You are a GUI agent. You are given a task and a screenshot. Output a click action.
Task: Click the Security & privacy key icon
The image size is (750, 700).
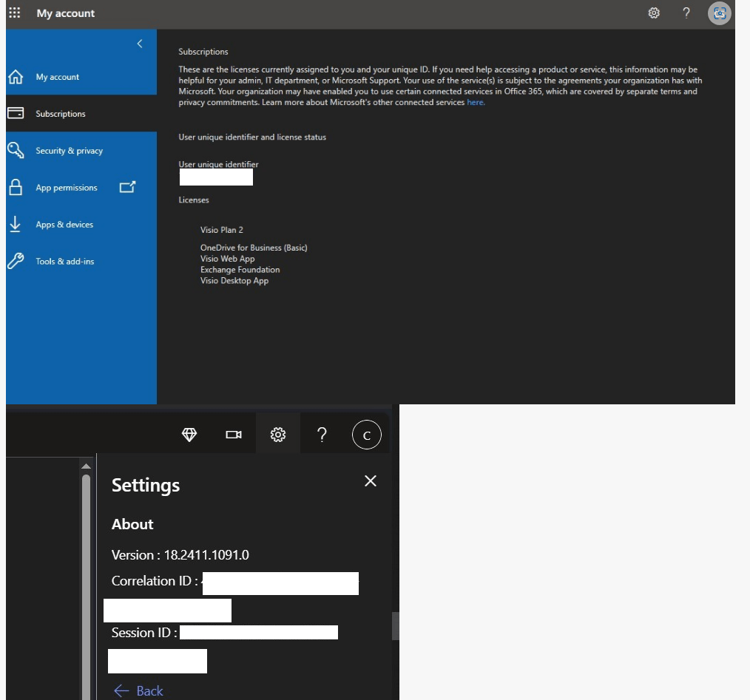(x=15, y=150)
